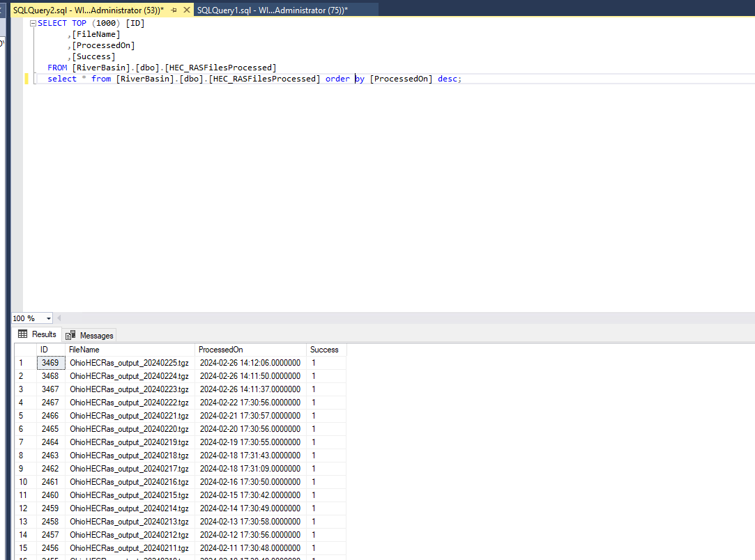Place cursor on [ProcessedOn] column line in query

coord(103,45)
